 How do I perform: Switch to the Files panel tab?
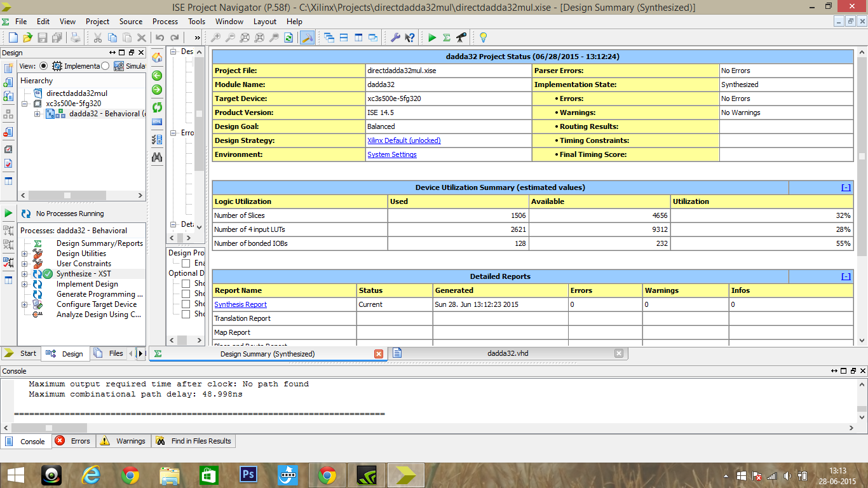click(x=109, y=353)
